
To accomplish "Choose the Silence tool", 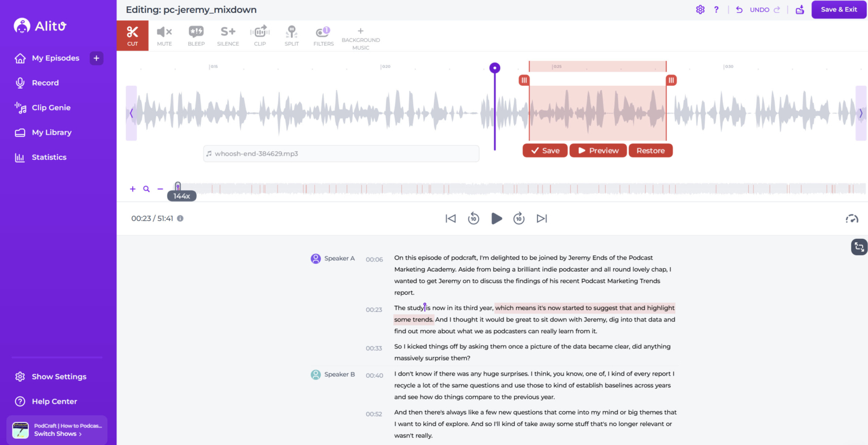I will 228,36.
